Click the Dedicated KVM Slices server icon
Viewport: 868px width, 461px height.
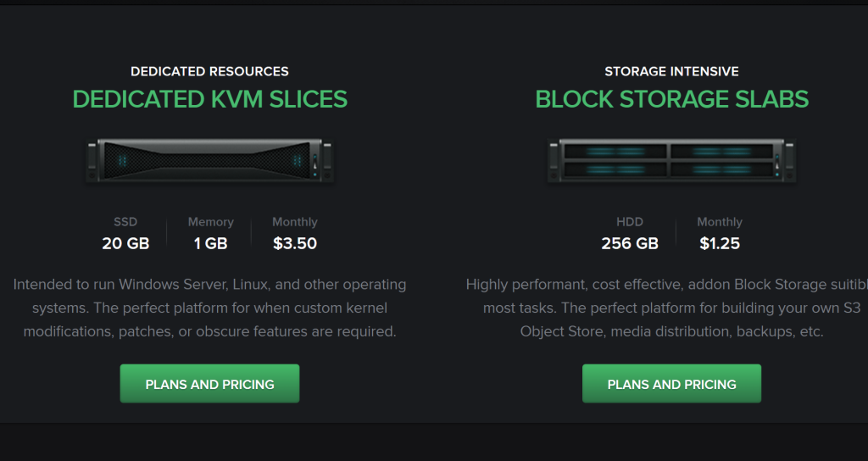tap(210, 160)
